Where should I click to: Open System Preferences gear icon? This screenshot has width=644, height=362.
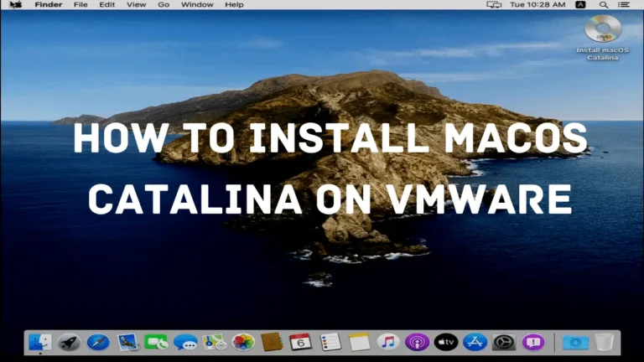pyautogui.click(x=504, y=342)
